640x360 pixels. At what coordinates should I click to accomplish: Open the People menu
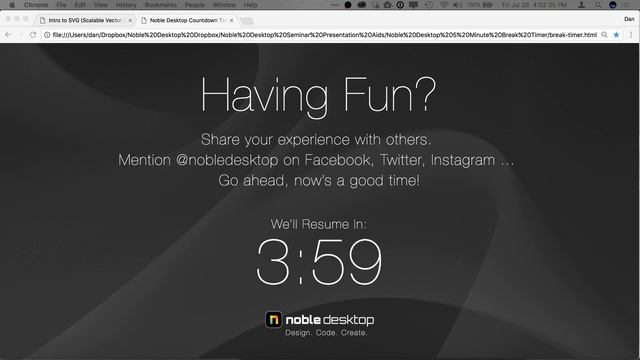tap(195, 5)
